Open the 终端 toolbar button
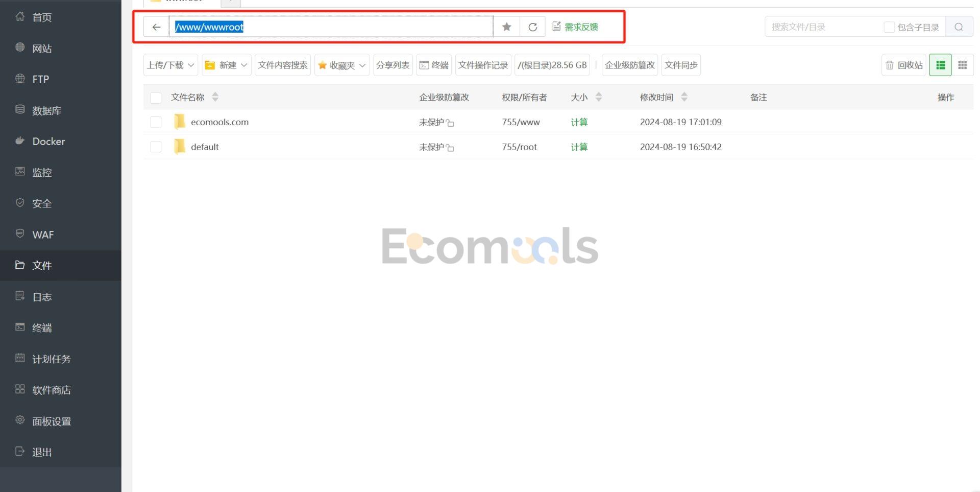The width and height of the screenshot is (980, 492). click(x=434, y=65)
